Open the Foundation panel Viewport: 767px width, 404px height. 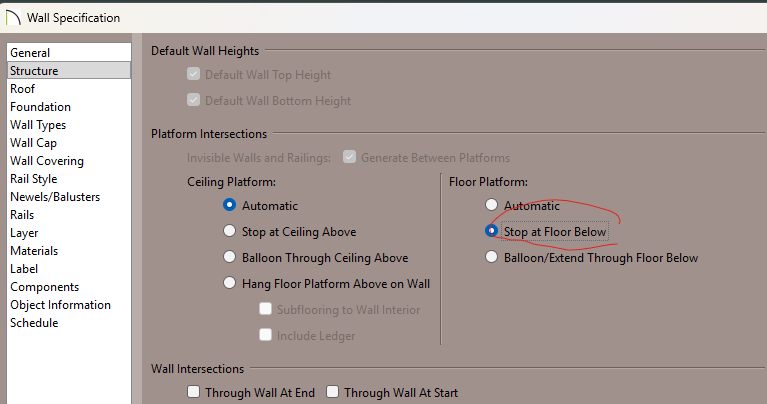(x=40, y=107)
